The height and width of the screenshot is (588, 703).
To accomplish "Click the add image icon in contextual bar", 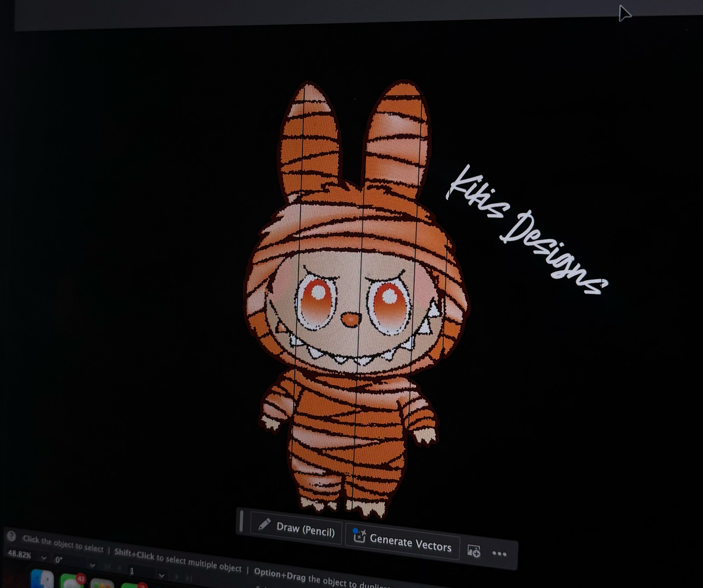I will click(x=474, y=551).
